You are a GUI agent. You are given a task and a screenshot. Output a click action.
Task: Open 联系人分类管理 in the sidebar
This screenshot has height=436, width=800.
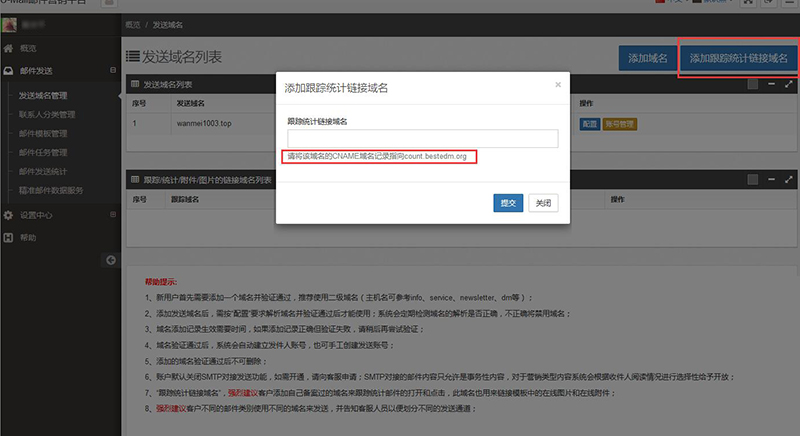click(47, 115)
